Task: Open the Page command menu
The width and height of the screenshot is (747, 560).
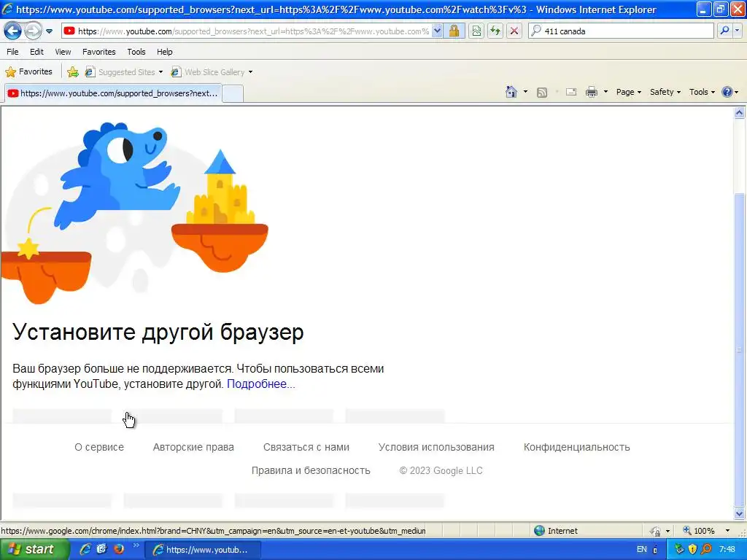Action: [628, 92]
